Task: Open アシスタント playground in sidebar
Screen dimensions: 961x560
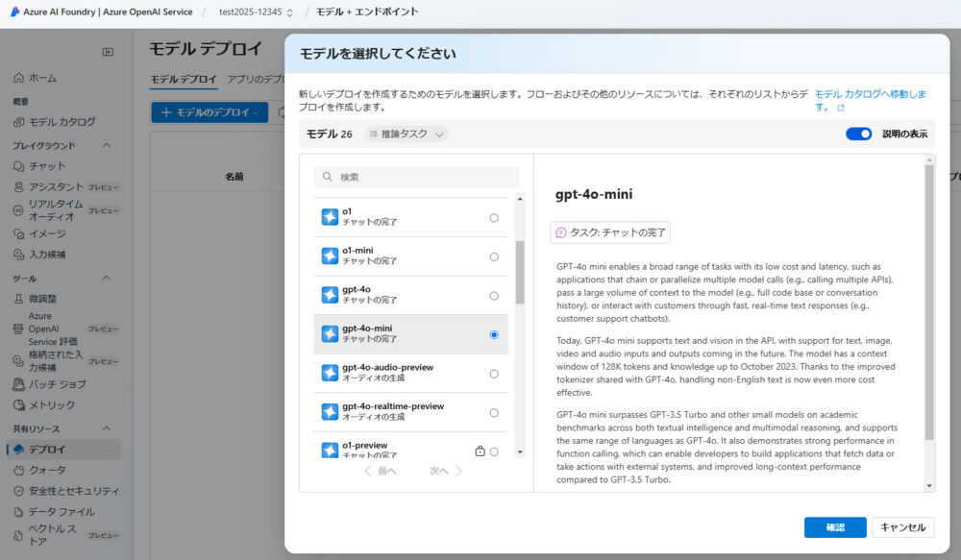Action: click(66, 187)
